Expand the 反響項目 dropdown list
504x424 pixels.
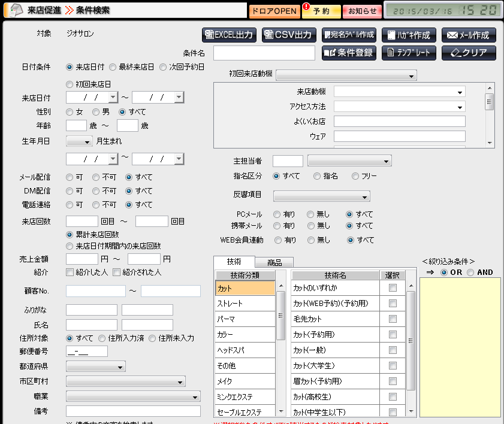point(322,196)
